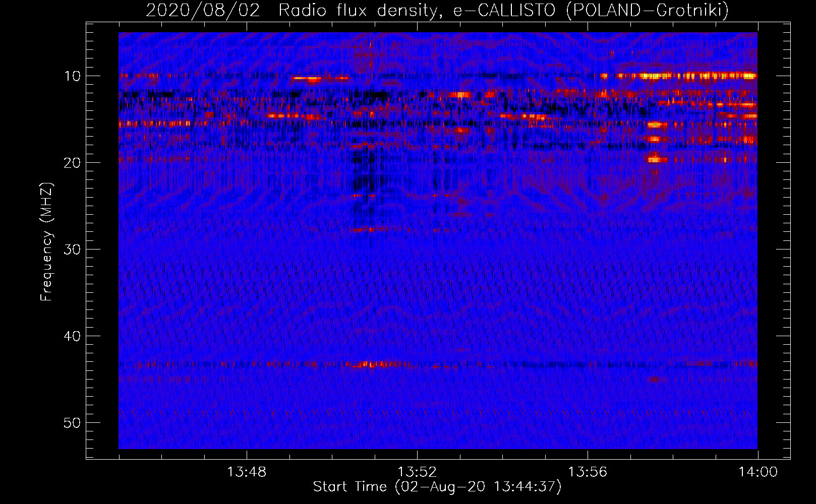Screen dimensions: 816x504
Task: Click the 13:52 time tick label
Action: (x=417, y=472)
